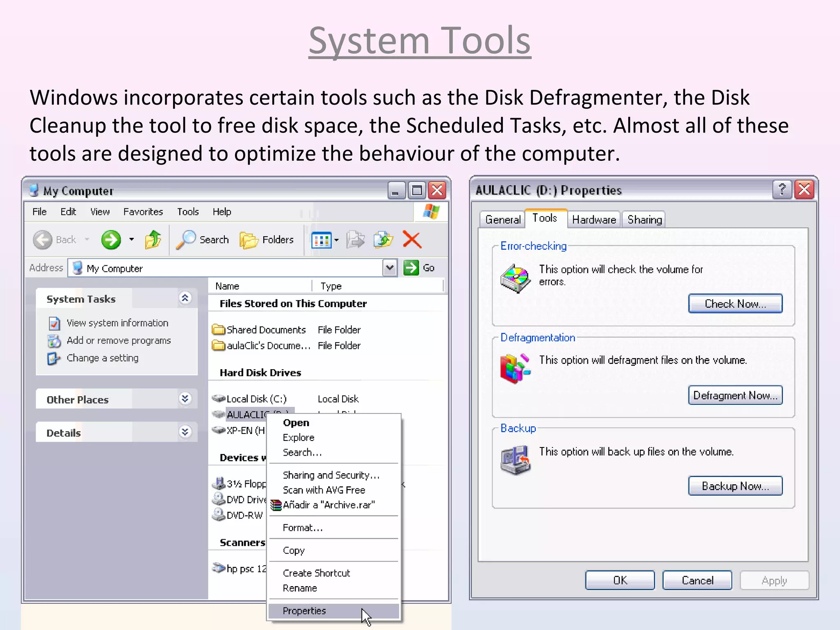
Task: Sort by the Type column header
Action: tap(378, 286)
